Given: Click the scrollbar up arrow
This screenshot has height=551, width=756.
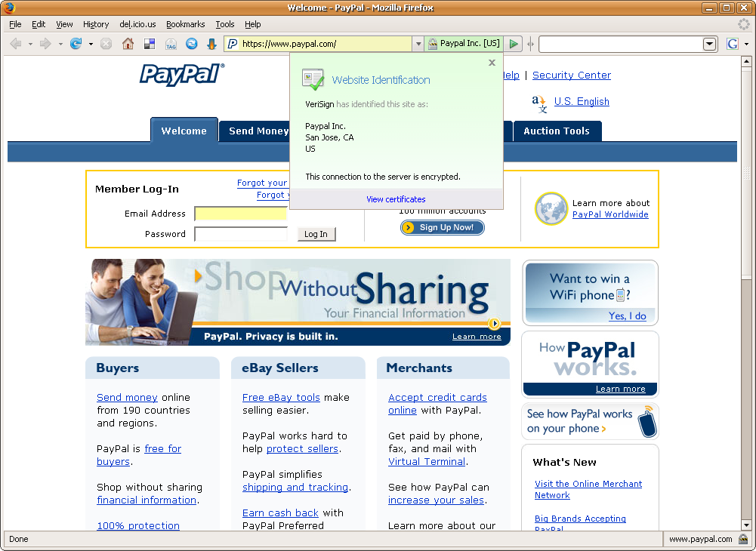Looking at the screenshot, I should 746,61.
